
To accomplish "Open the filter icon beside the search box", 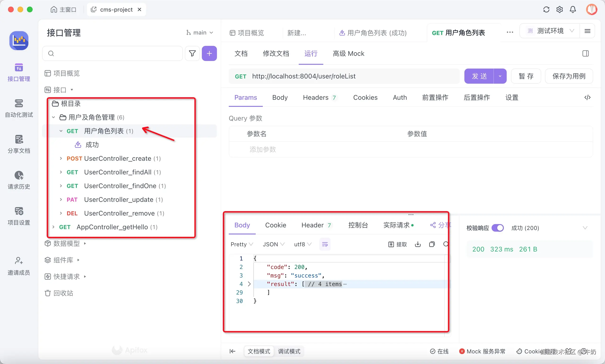I will point(192,53).
